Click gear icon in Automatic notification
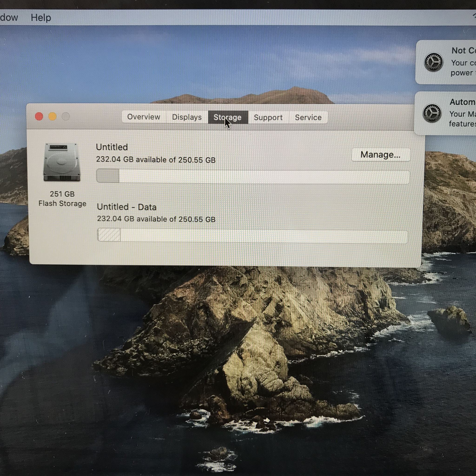Image resolution: width=476 pixels, height=476 pixels. 432,113
